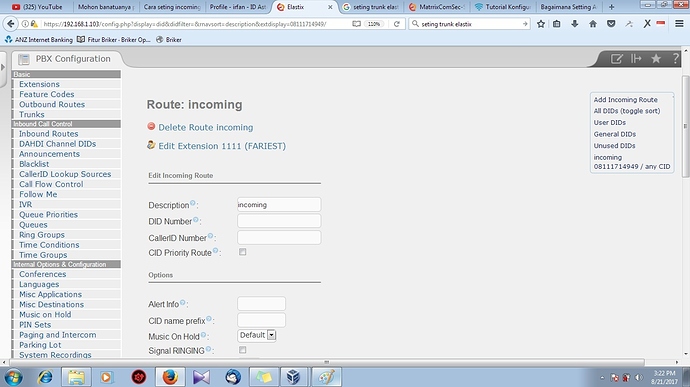The image size is (690, 387).
Task: Click the PBX header export arrow icon
Action: coord(636,59)
